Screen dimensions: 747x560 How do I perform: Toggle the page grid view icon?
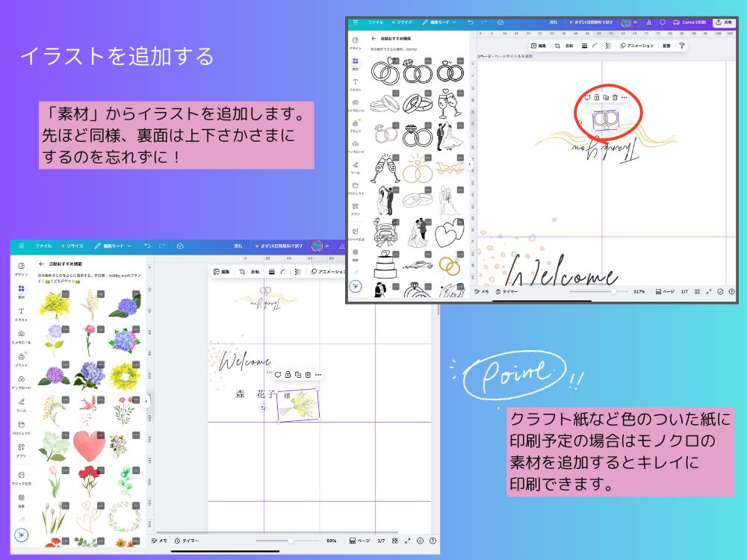point(394,540)
